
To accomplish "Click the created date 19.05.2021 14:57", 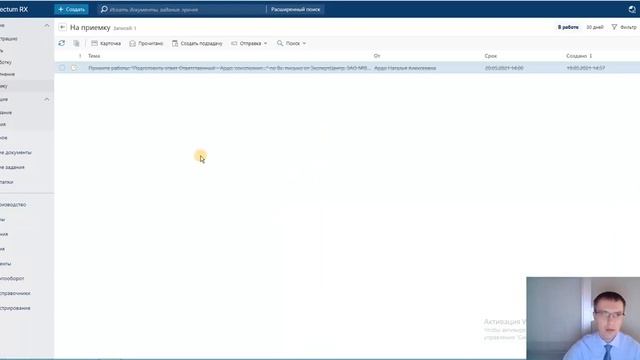I will point(586,68).
